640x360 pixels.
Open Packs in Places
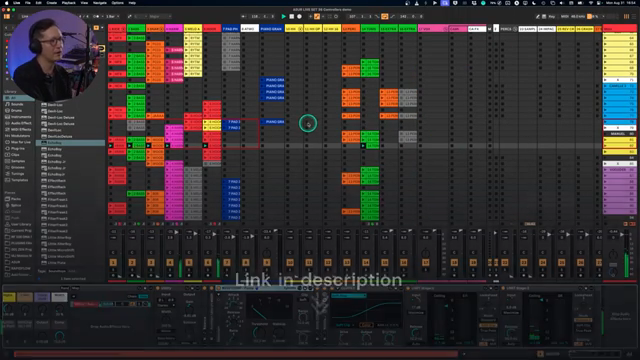[16, 199]
